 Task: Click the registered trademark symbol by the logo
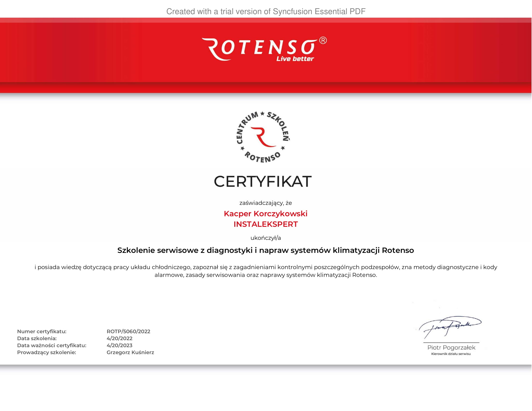click(323, 40)
